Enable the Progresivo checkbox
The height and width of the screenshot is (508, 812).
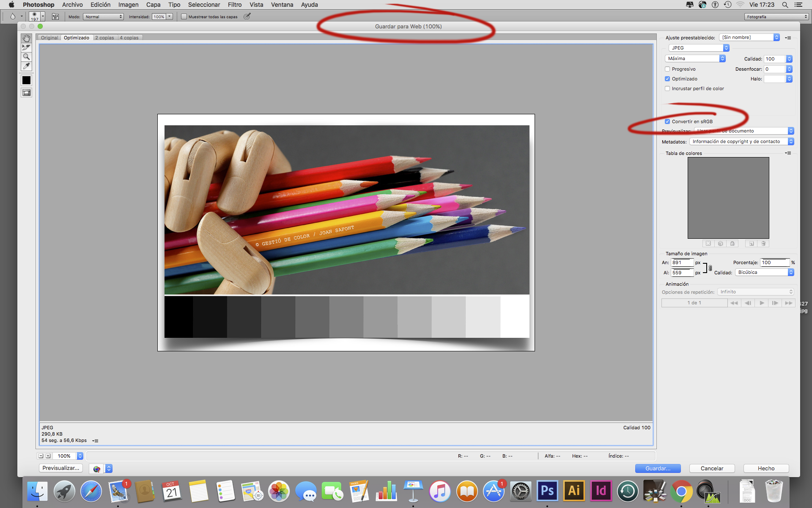(x=667, y=69)
